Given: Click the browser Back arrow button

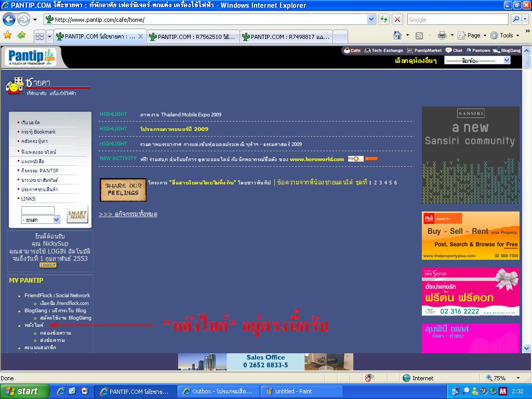Looking at the screenshot, I should (9, 20).
